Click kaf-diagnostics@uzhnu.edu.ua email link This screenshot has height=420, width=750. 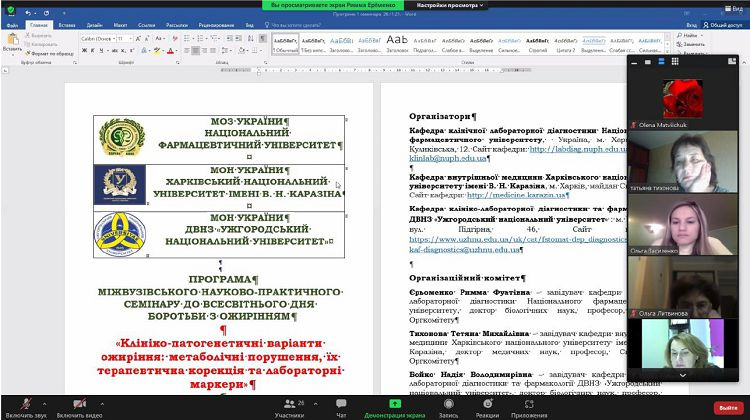pos(464,249)
